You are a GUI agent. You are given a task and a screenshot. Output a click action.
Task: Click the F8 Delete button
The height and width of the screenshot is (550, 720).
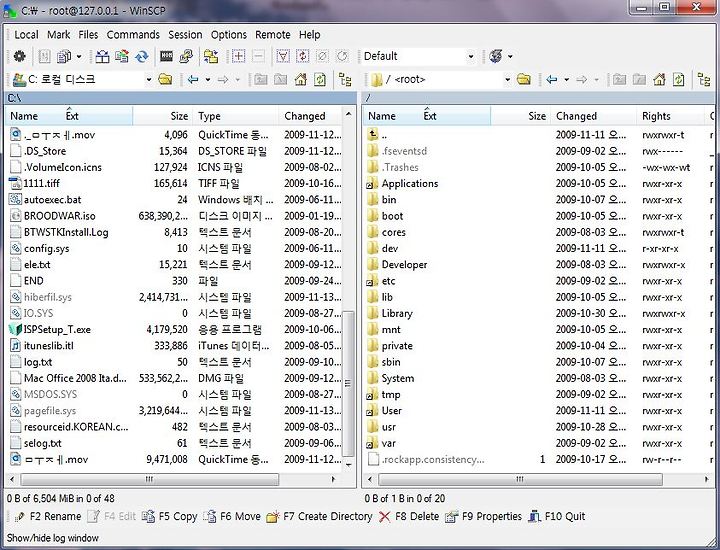[x=409, y=516]
